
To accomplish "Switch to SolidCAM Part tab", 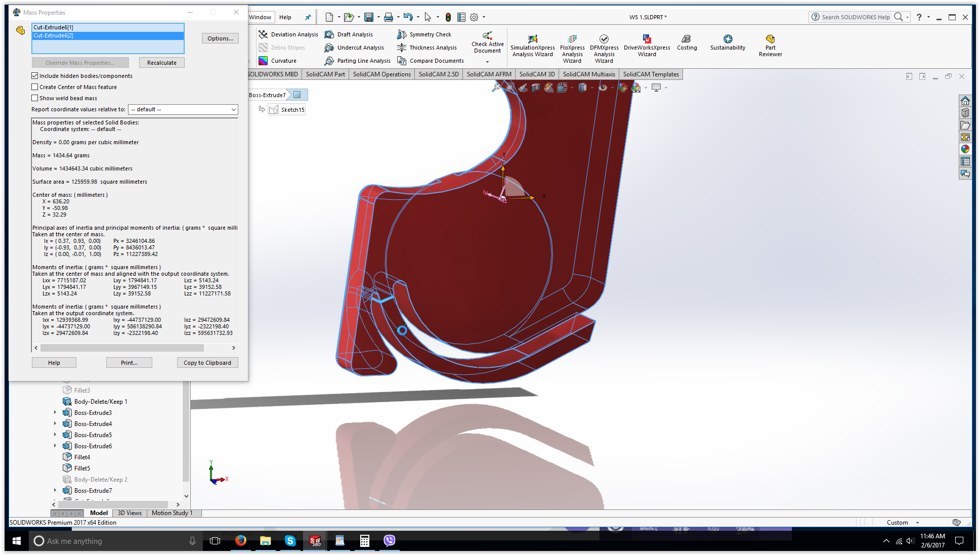I will coord(325,74).
